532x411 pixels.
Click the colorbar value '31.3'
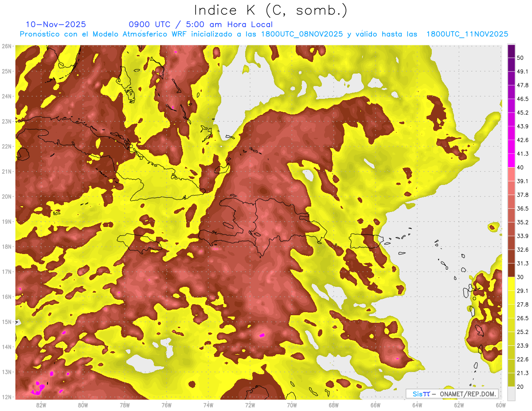pyautogui.click(x=522, y=263)
